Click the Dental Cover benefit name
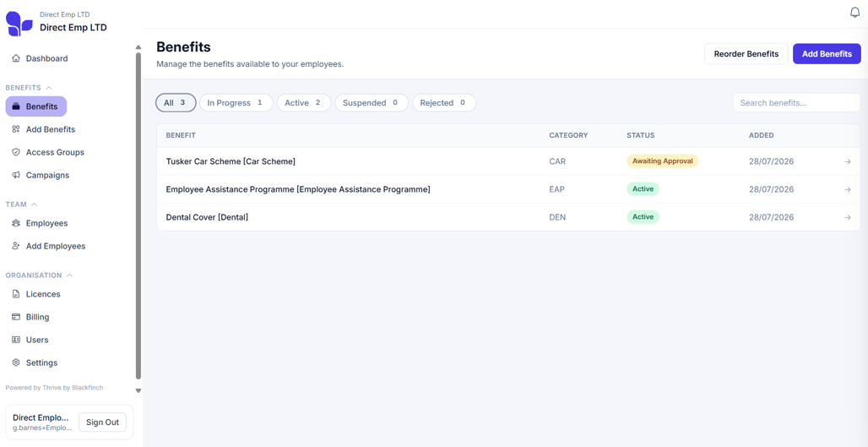Image resolution: width=868 pixels, height=447 pixels. tap(207, 217)
